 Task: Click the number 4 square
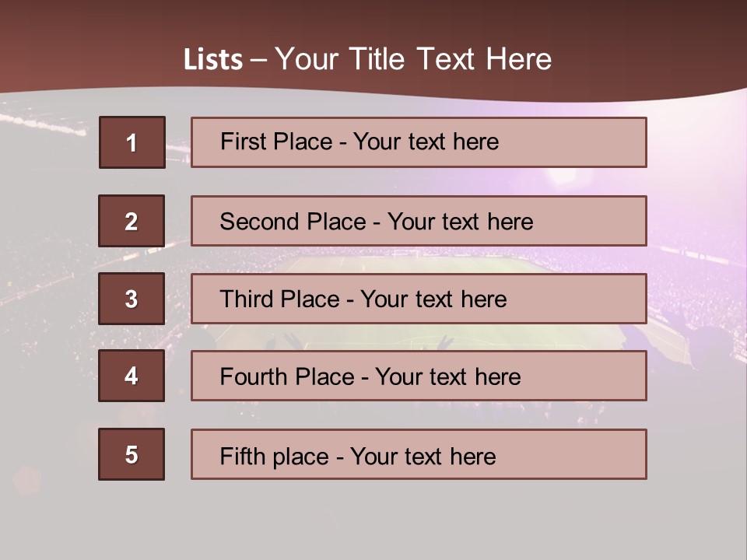132,376
